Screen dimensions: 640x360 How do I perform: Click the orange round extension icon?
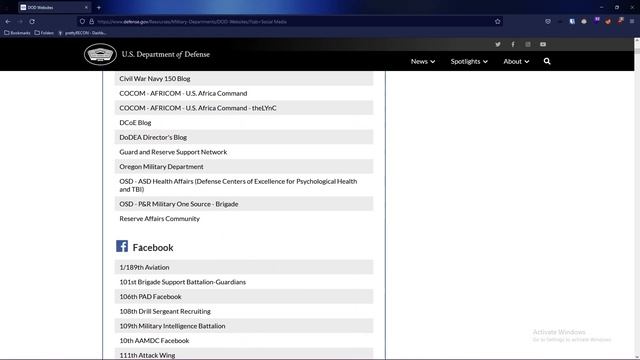click(608, 21)
